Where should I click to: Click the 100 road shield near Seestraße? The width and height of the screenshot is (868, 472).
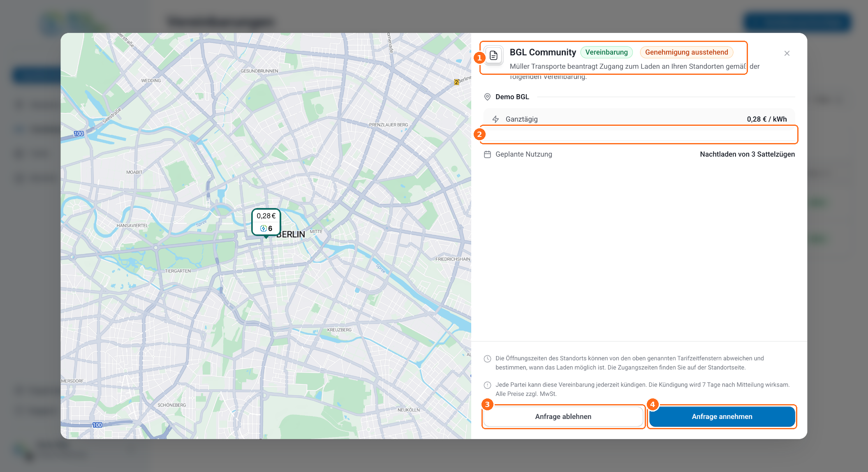[79, 134]
